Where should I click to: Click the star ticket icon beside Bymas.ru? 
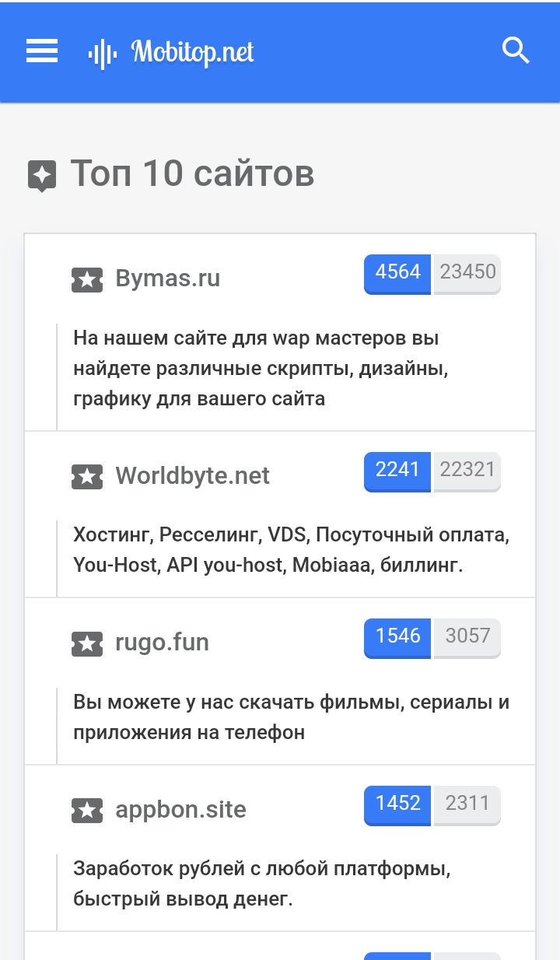point(87,279)
